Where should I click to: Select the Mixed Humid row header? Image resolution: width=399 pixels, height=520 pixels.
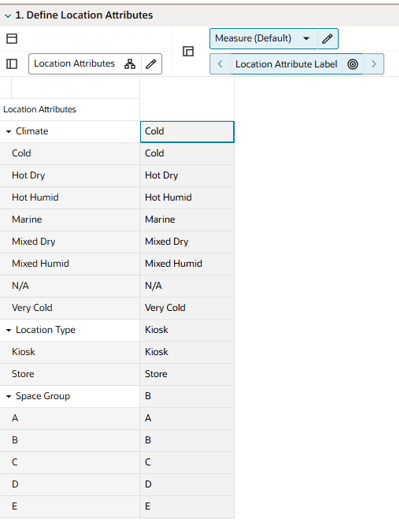70,264
